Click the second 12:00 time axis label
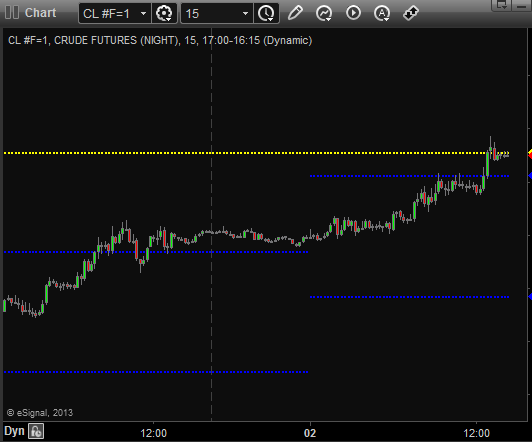The height and width of the screenshot is (442, 532). [476, 433]
